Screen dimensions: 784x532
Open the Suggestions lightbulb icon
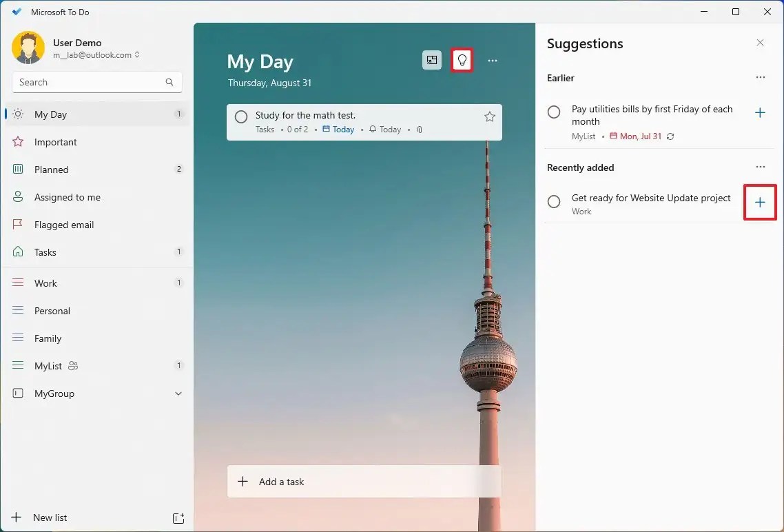click(462, 60)
